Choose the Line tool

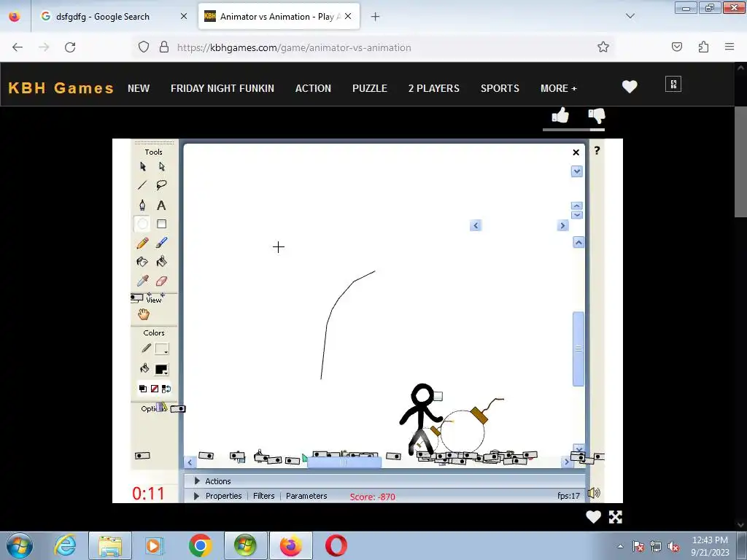pyautogui.click(x=142, y=185)
